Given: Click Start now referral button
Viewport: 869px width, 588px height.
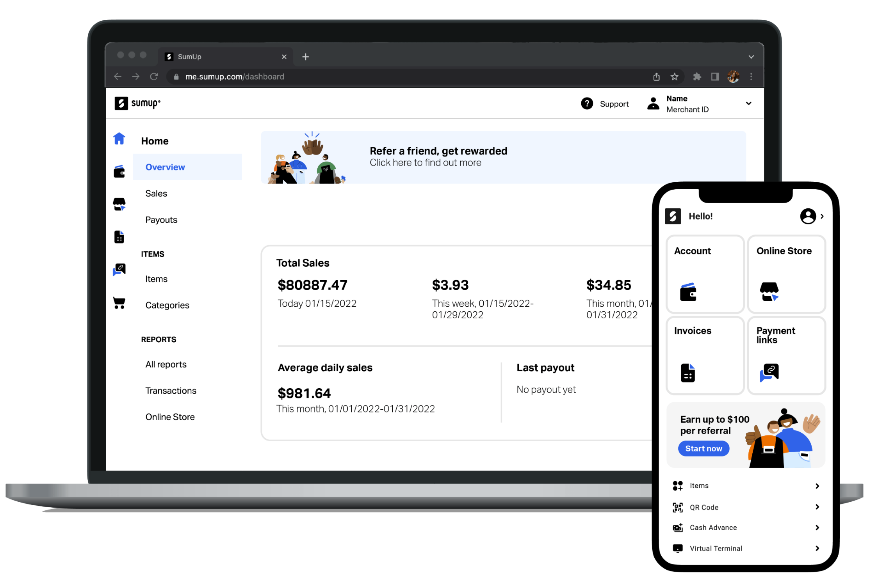Looking at the screenshot, I should (x=703, y=448).
